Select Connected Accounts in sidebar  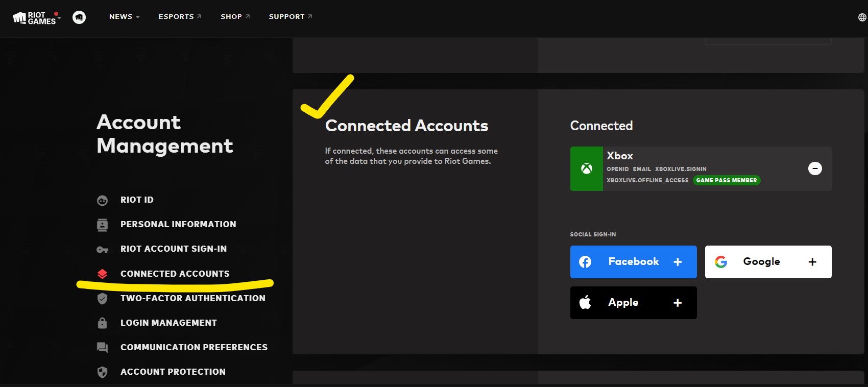(175, 274)
